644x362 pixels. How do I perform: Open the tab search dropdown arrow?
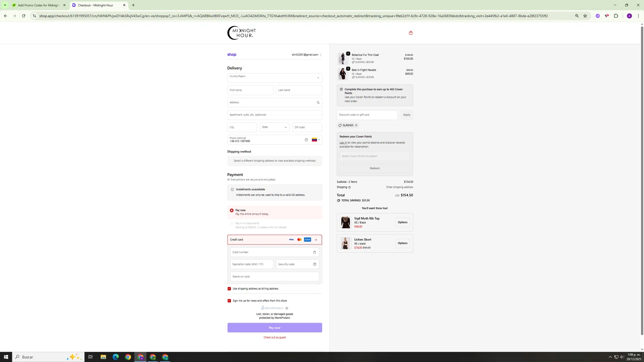click(5, 5)
